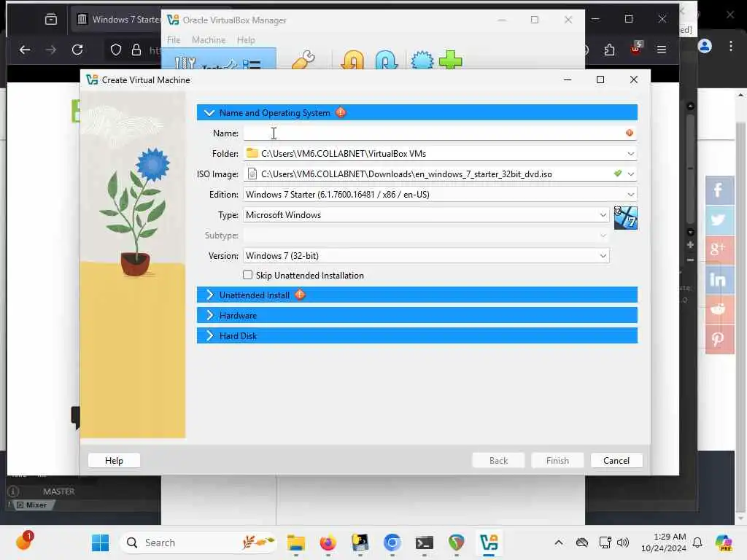Open the terminal icon in the taskbar
This screenshot has width=747, height=560.
click(424, 542)
